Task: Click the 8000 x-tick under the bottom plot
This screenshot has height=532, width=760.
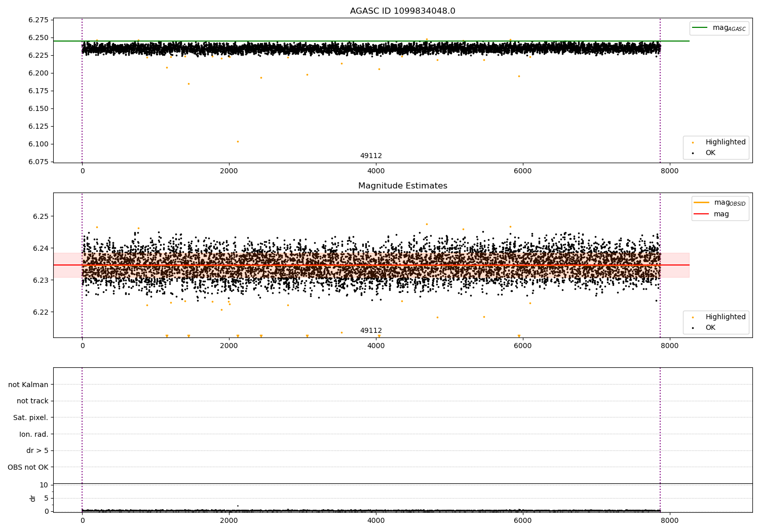Action: point(670,520)
